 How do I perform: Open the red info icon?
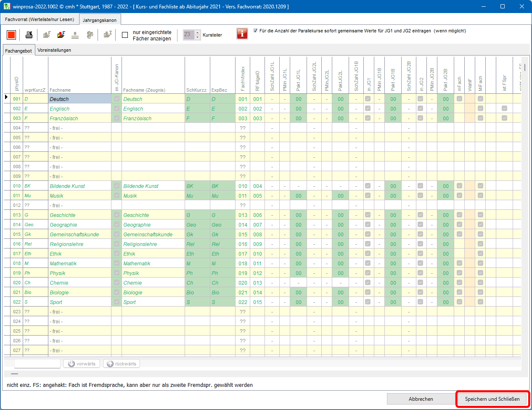point(242,34)
